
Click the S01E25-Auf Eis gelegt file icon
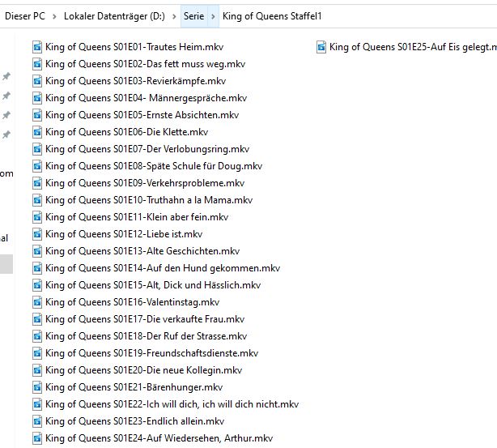pos(321,47)
